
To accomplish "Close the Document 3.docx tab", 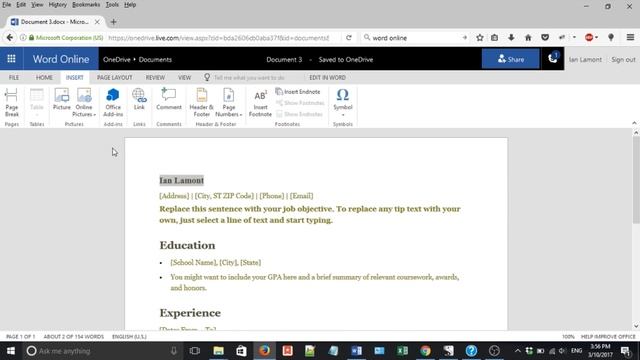I will coord(97,22).
